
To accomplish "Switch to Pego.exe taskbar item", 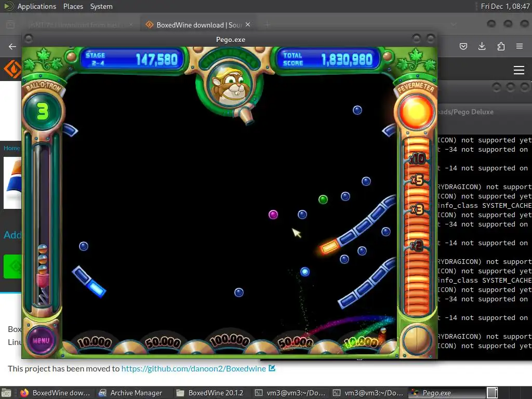I will 447,393.
